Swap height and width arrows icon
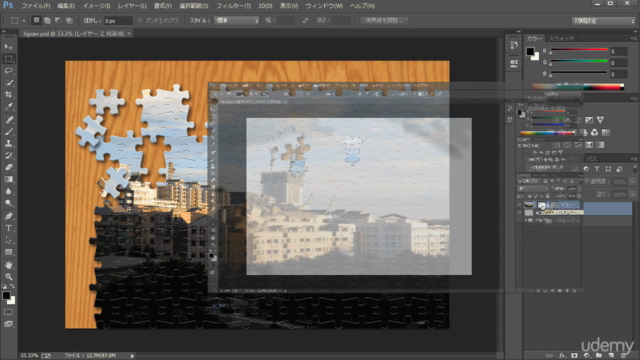Screen dimensions: 640x360 coord(305,20)
